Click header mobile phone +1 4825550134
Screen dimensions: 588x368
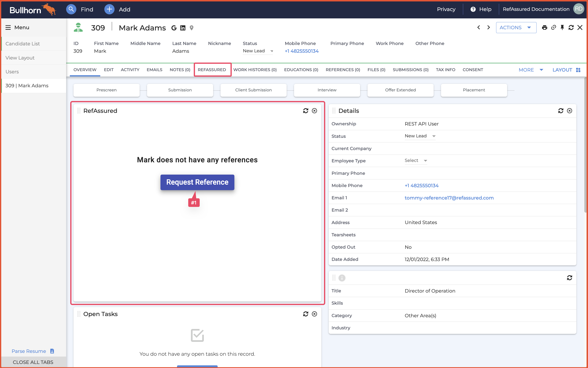pyautogui.click(x=302, y=51)
